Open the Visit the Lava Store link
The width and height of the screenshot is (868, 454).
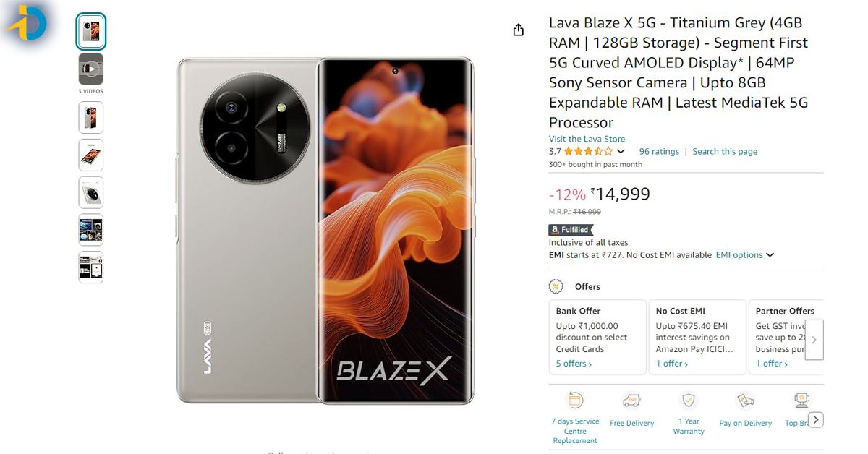pos(587,139)
